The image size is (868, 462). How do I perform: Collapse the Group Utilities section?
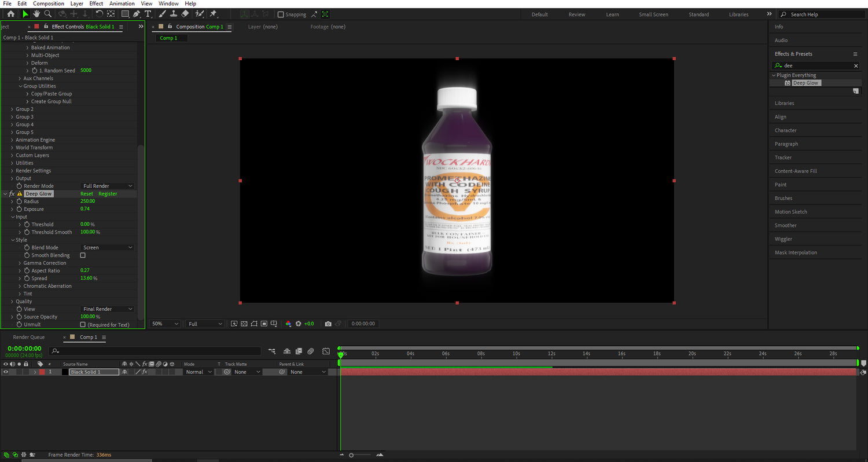[x=20, y=86]
